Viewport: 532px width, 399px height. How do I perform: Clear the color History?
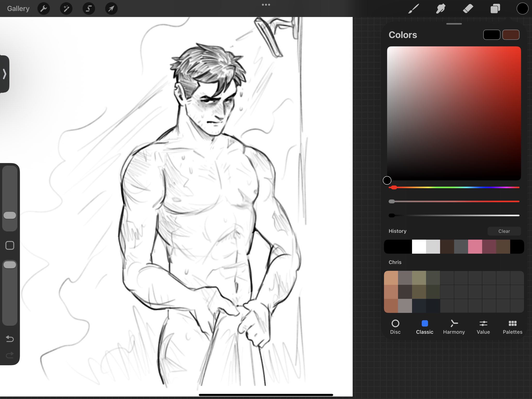point(504,231)
